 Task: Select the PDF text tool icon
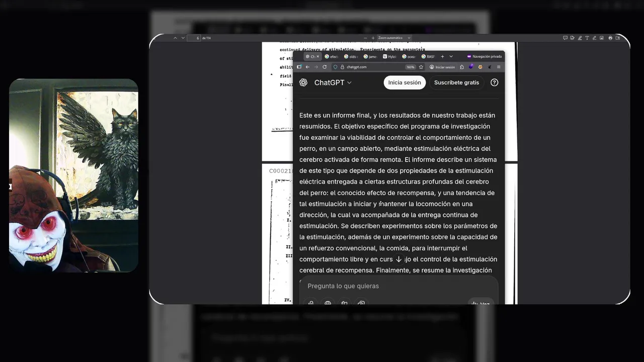pyautogui.click(x=587, y=38)
